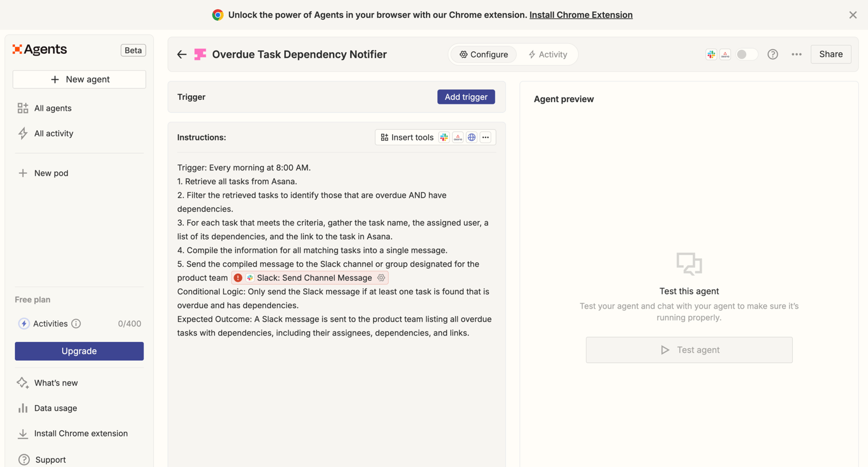Image resolution: width=868 pixels, height=467 pixels.
Task: Click the All agents grid icon
Action: coord(23,108)
